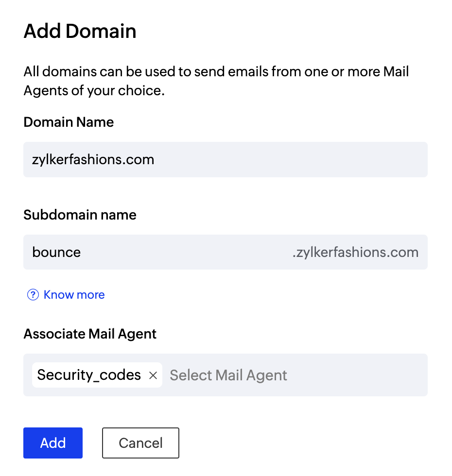
Task: Focus the Domain Name input field
Action: click(x=225, y=159)
